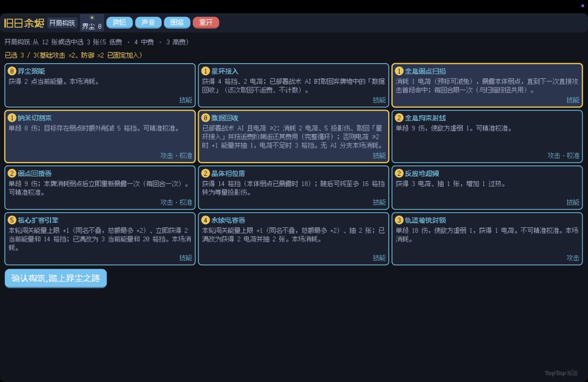
Task: Click the 界尘 0 currency indicator
Action: coord(92,23)
